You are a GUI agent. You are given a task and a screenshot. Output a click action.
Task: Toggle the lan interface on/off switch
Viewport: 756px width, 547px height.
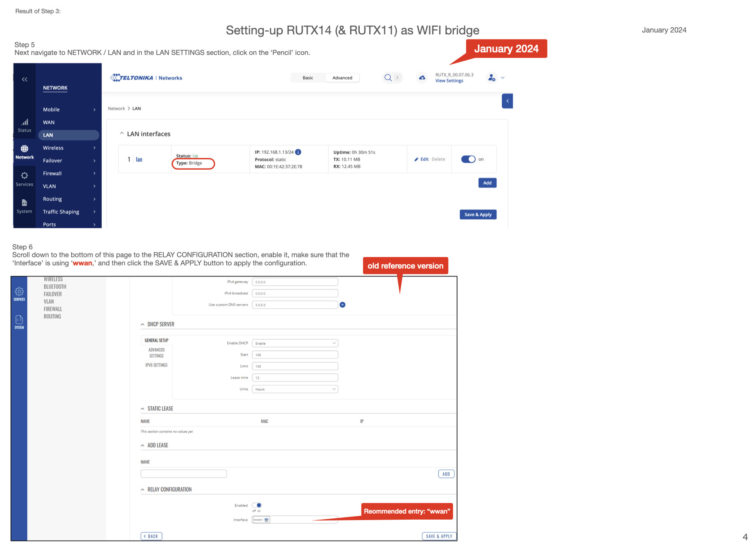coord(468,159)
